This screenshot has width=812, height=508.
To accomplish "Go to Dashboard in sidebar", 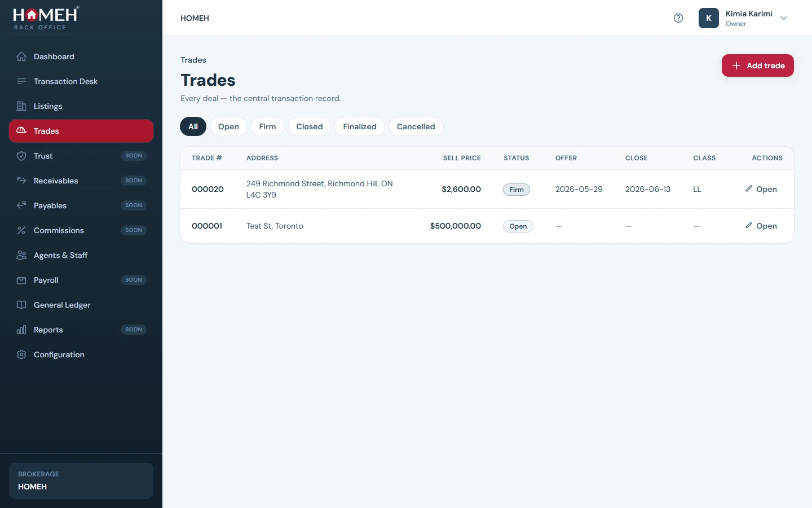I will click(x=81, y=56).
